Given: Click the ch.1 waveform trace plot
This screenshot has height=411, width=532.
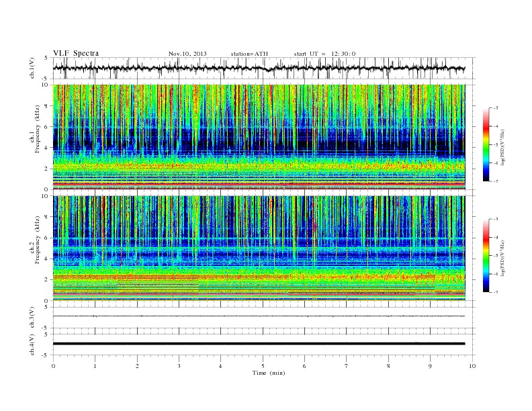Looking at the screenshot, I should 264,68.
